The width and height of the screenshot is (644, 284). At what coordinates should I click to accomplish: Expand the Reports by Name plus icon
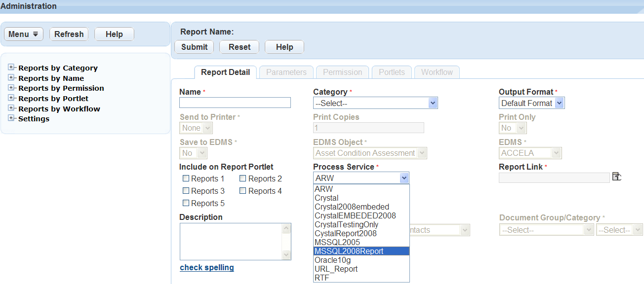pos(12,78)
